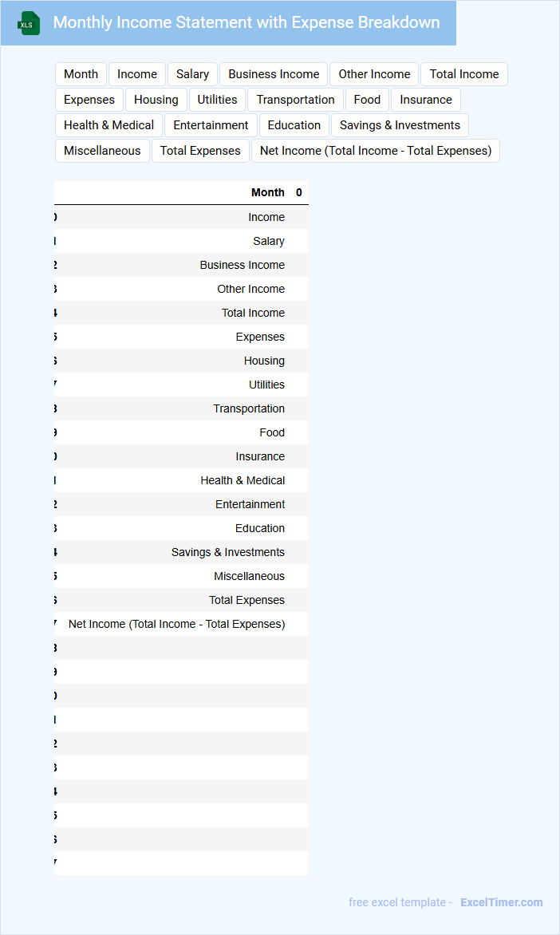Click the Transportation tag
The height and width of the screenshot is (935, 560).
pos(295,100)
